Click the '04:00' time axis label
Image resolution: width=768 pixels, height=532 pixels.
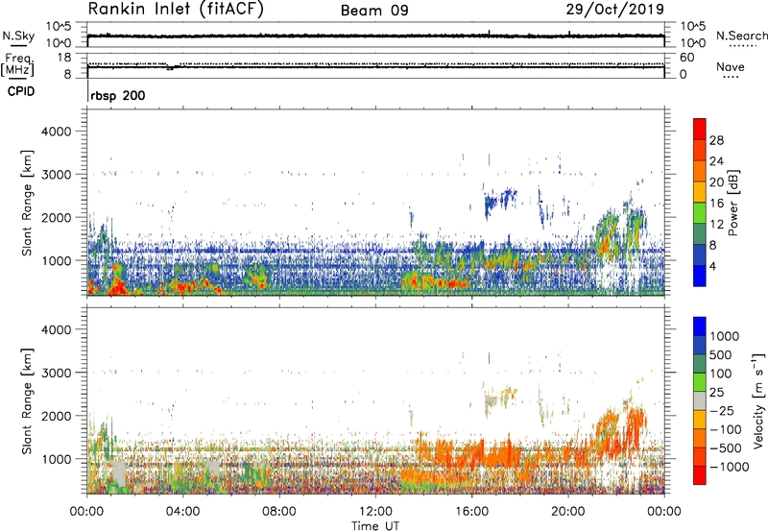pos(182,512)
